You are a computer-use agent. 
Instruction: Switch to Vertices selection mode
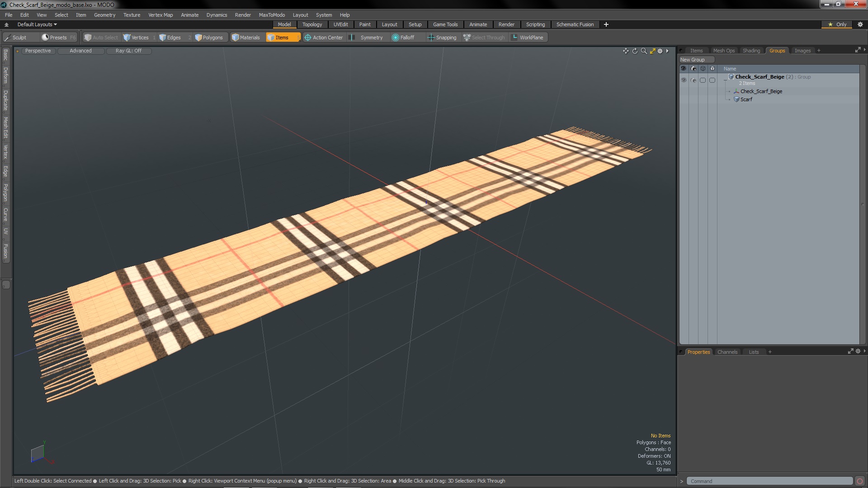(139, 38)
